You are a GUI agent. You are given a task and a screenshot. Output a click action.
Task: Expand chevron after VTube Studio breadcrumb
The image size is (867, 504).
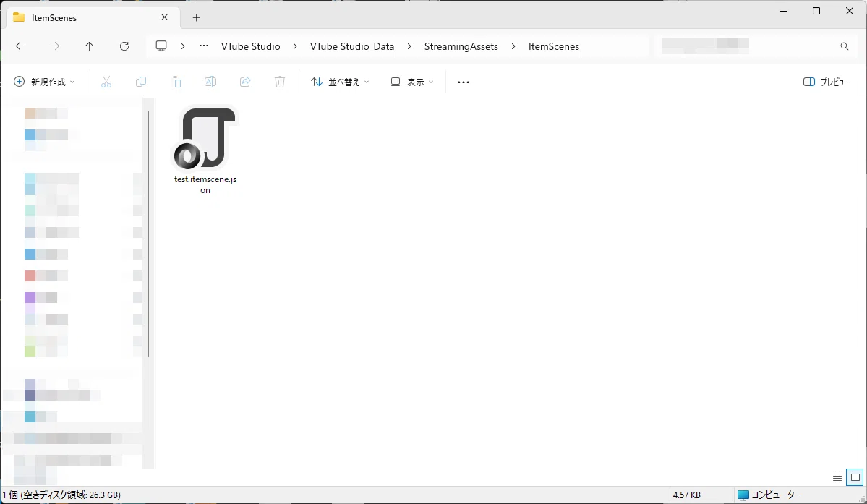(295, 46)
